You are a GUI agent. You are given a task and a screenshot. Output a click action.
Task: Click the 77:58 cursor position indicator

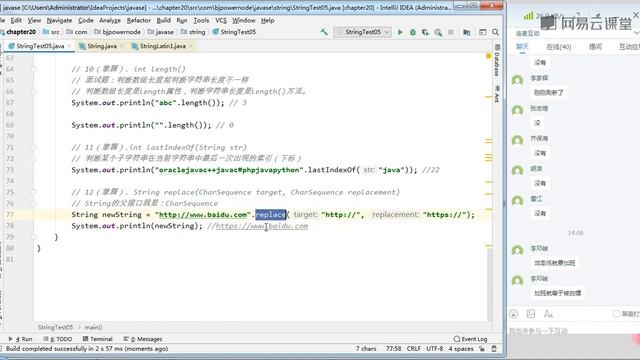393,349
